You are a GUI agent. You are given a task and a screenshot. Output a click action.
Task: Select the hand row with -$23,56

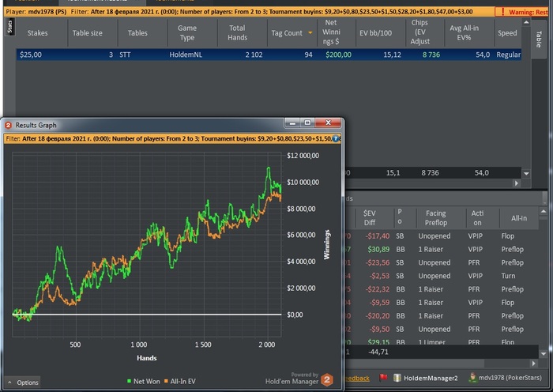point(442,263)
